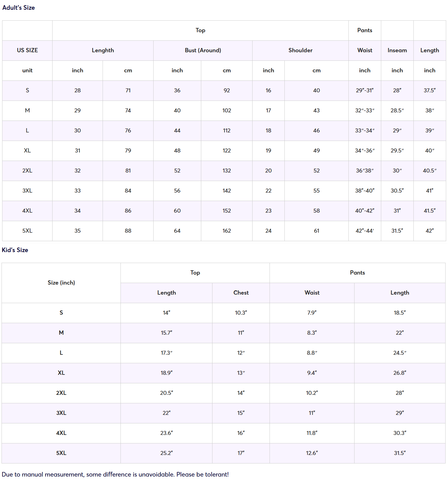
Task: Click the Bust (Around) column header
Action: tap(203, 50)
